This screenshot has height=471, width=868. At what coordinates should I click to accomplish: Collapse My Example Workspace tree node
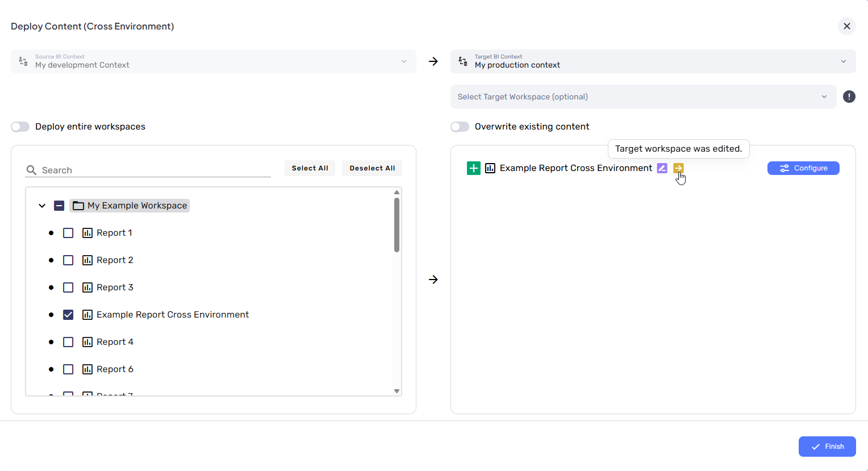pos(42,206)
